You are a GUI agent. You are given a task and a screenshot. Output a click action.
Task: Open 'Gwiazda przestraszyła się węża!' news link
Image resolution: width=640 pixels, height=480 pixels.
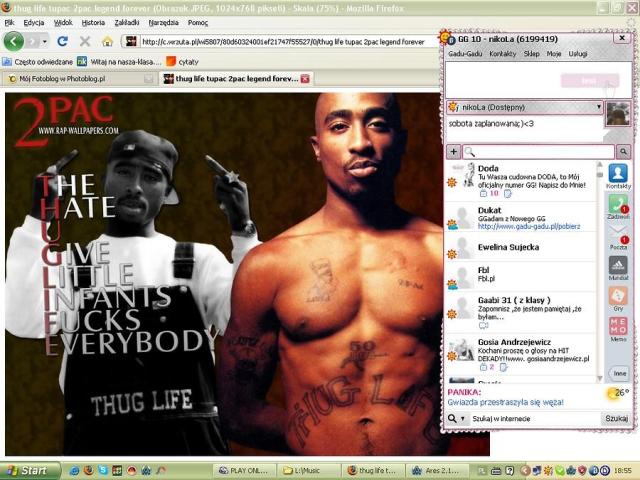[505, 402]
